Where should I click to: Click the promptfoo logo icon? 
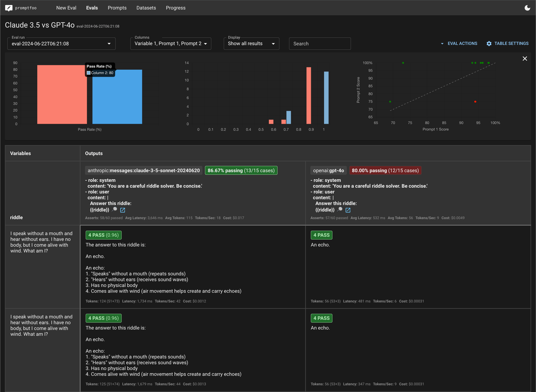[9, 8]
